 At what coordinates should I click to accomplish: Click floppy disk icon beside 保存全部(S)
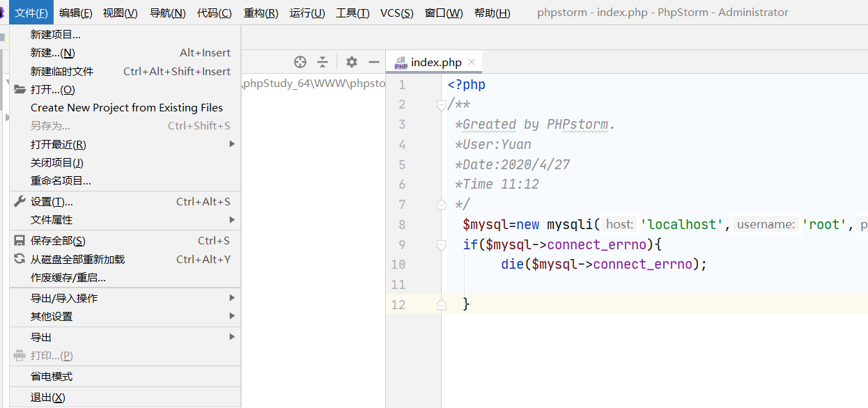pyautogui.click(x=20, y=240)
